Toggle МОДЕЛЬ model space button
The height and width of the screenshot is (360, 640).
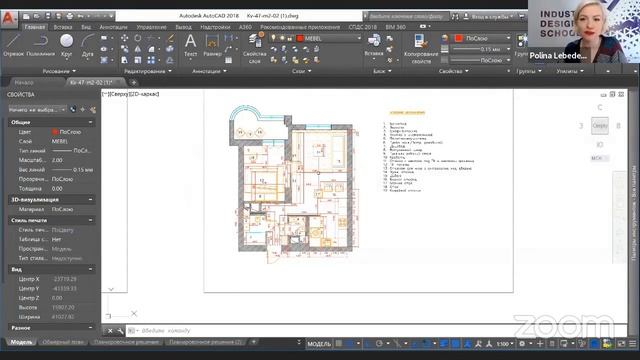(x=319, y=344)
